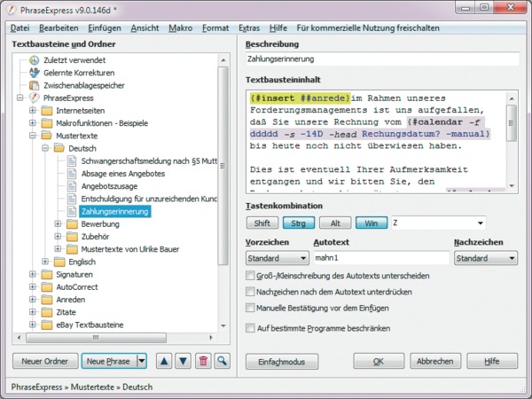This screenshot has height=399, width=532.
Task: Move phrase up with blue up arrow
Action: [164, 361]
